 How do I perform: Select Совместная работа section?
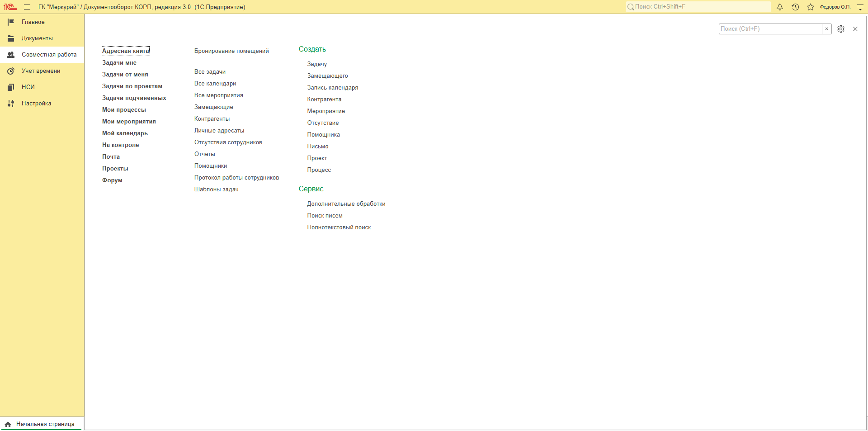[42, 54]
